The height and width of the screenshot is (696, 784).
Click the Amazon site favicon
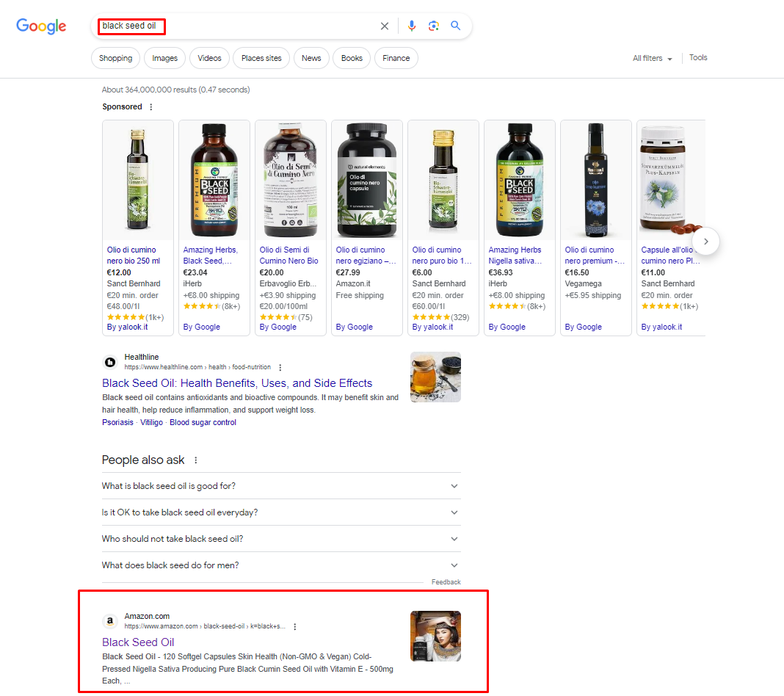click(110, 621)
